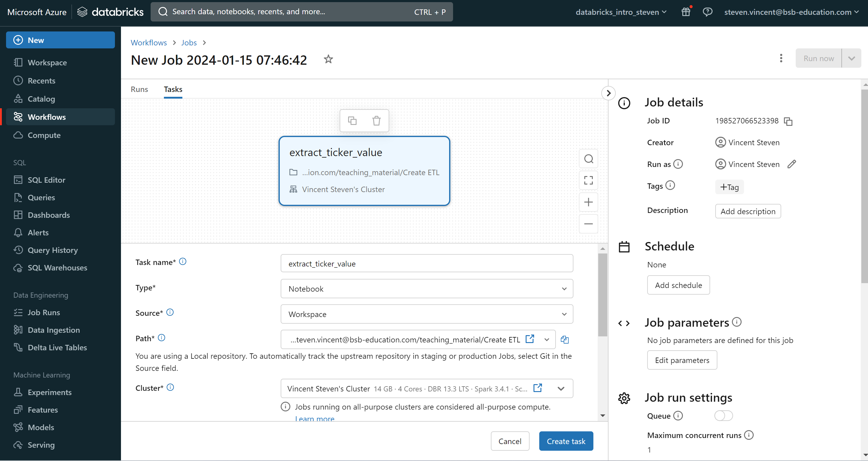Open Catalog in the sidebar
This screenshot has height=461, width=868.
[x=60, y=99]
